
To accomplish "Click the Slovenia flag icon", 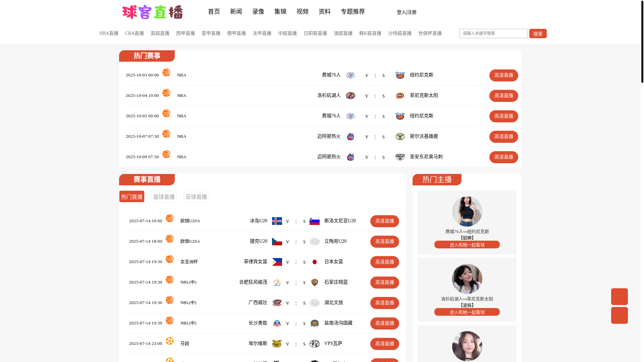I will 315,221.
